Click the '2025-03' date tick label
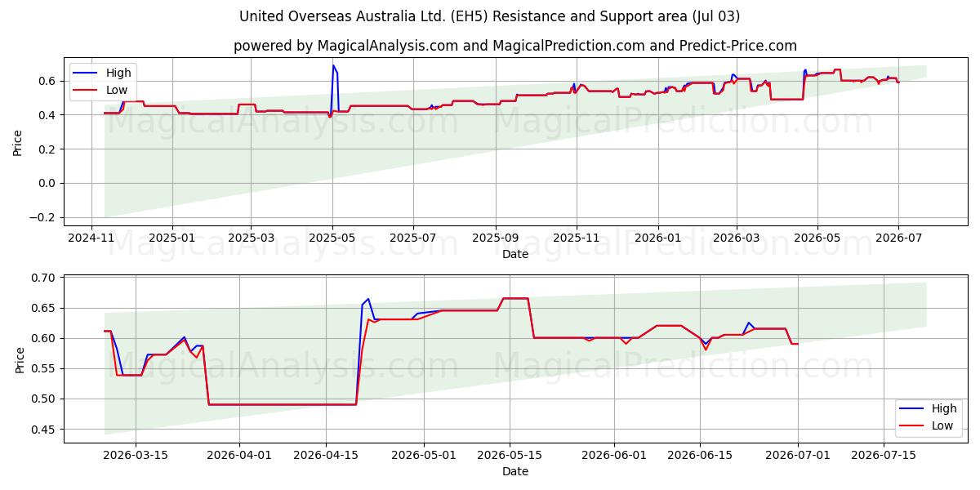 [251, 239]
